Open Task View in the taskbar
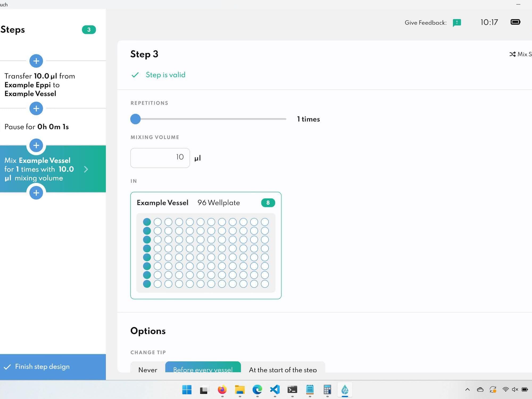The height and width of the screenshot is (399, 532). click(x=204, y=390)
